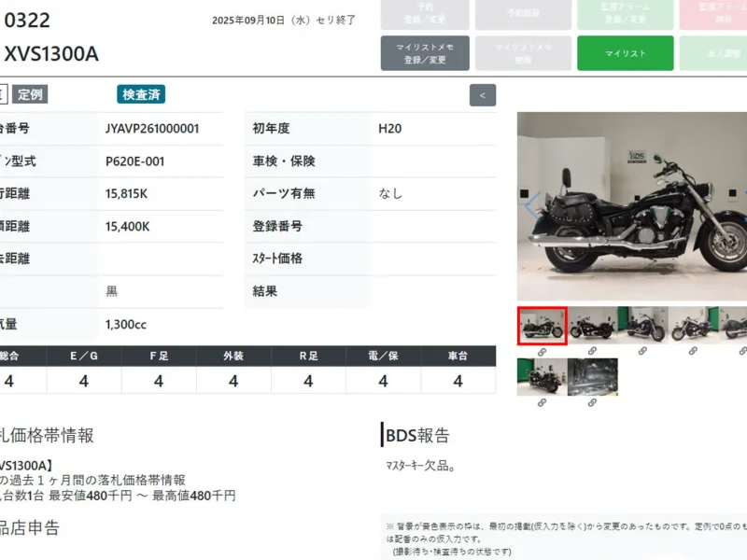Click the パーツ有無 label
Screen dimensions: 747x560
tap(284, 194)
